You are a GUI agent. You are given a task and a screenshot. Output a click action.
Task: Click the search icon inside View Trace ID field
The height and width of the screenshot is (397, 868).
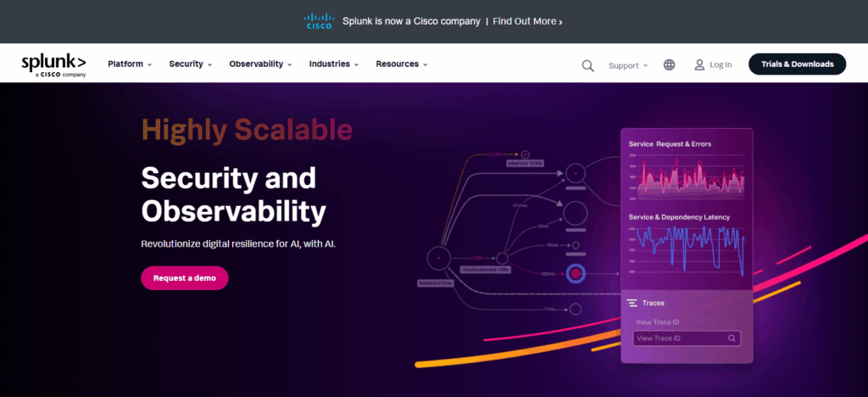click(x=732, y=338)
